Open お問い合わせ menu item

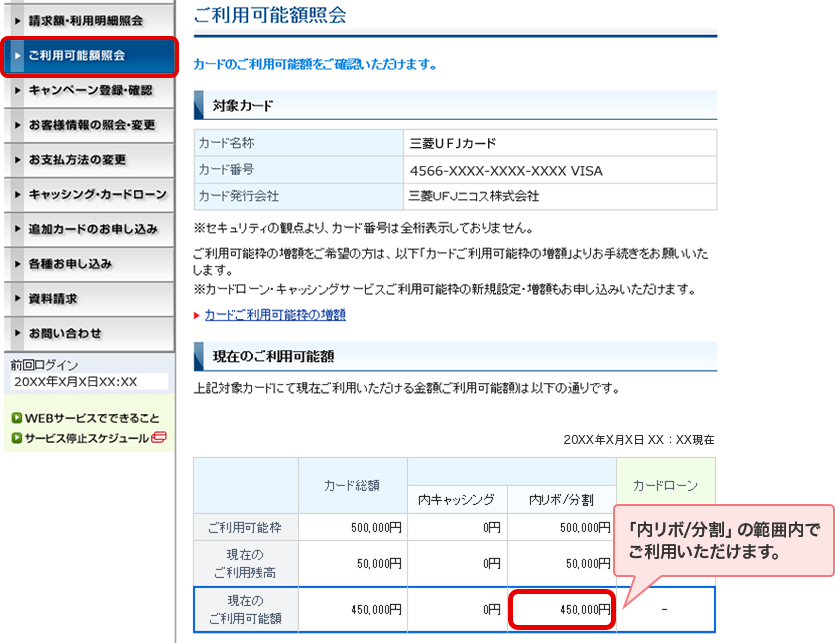coord(65,333)
